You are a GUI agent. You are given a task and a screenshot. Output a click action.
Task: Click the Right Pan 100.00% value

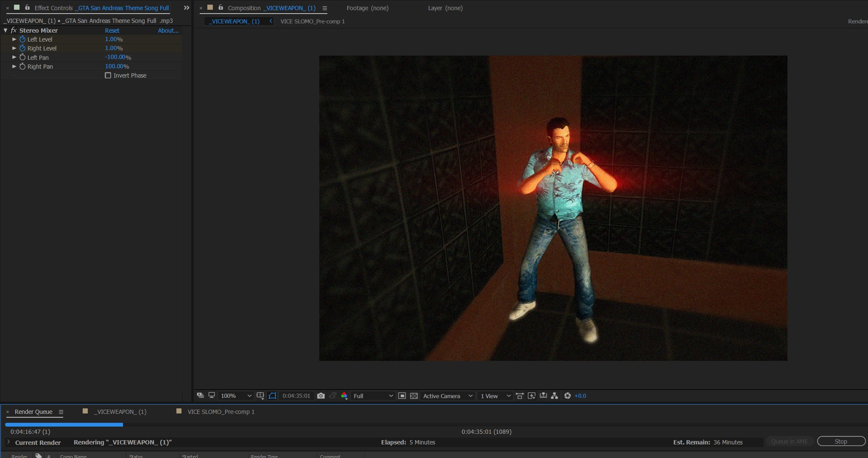coord(117,67)
